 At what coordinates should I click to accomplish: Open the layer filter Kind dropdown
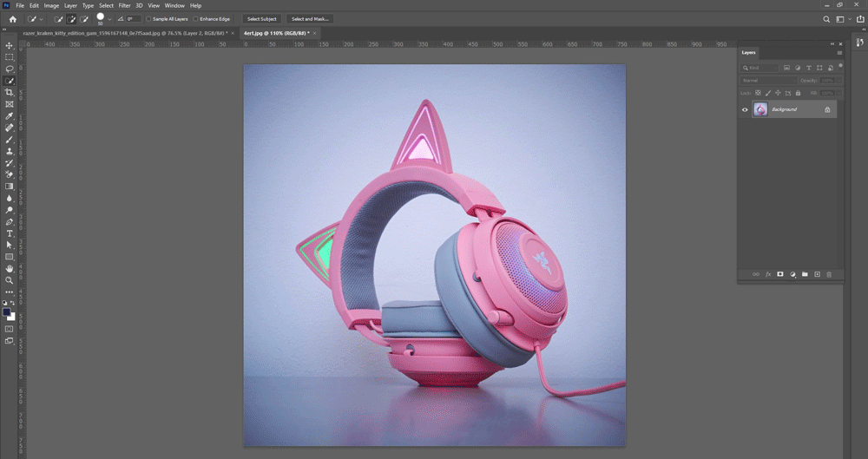[x=759, y=68]
